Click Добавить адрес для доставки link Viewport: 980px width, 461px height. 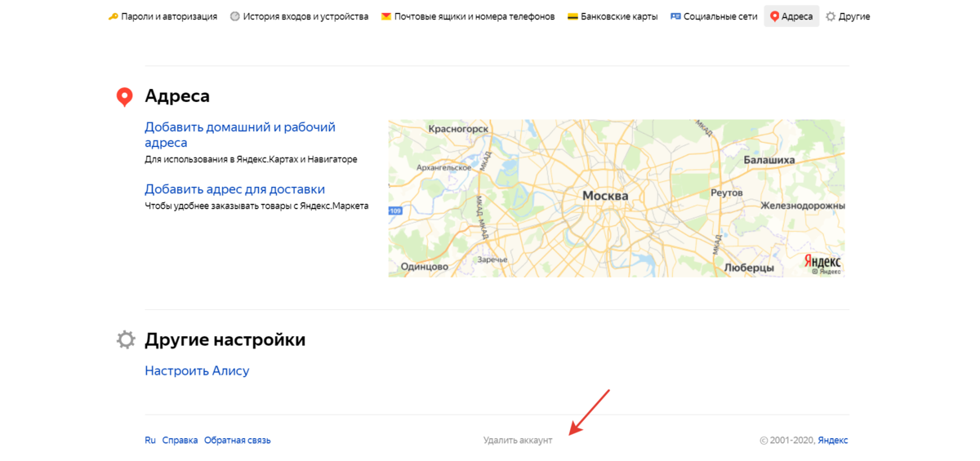tap(234, 189)
